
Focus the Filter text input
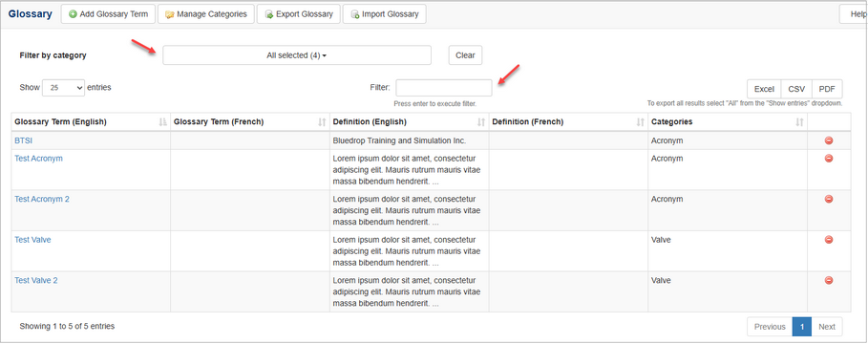tap(443, 88)
